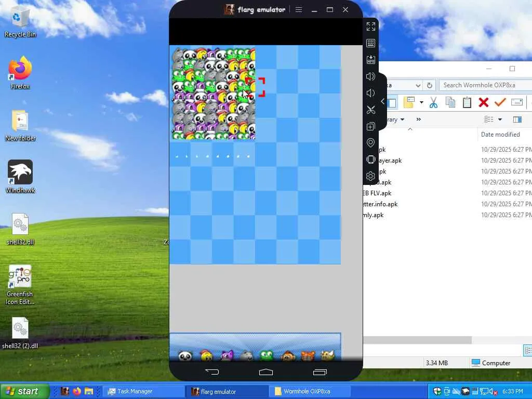Click the sort arrow above the file list

tap(410, 129)
